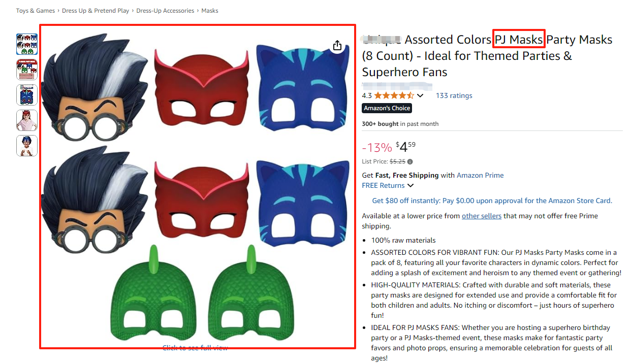View thumbnail of girl wearing red mask
The height and width of the screenshot is (364, 631).
pyautogui.click(x=27, y=120)
